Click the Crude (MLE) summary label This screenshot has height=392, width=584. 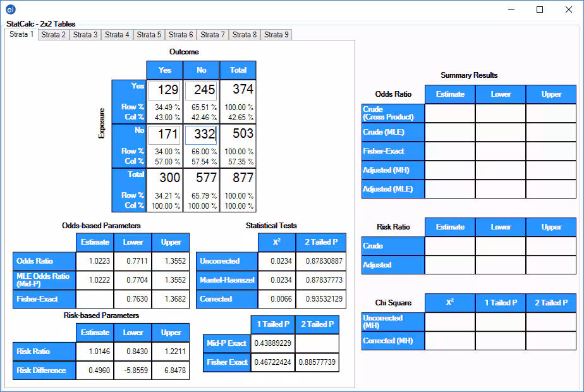pyautogui.click(x=393, y=132)
